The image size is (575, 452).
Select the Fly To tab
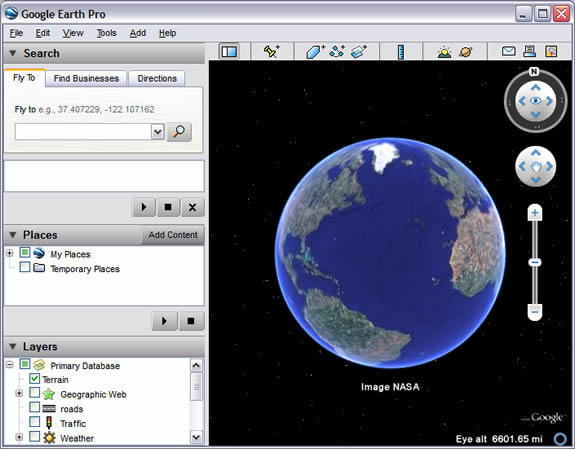(x=24, y=78)
